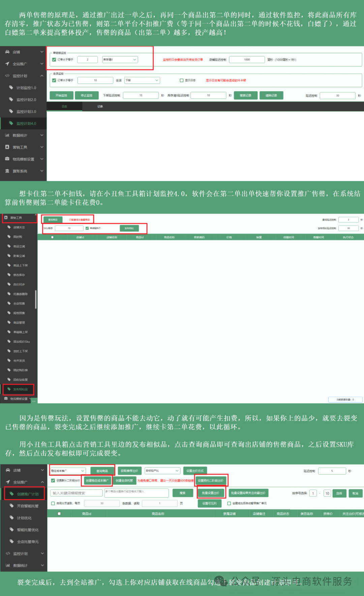The width and height of the screenshot is (364, 596).
Task: Click the SKU库存 input field
Action: [x=69, y=228]
